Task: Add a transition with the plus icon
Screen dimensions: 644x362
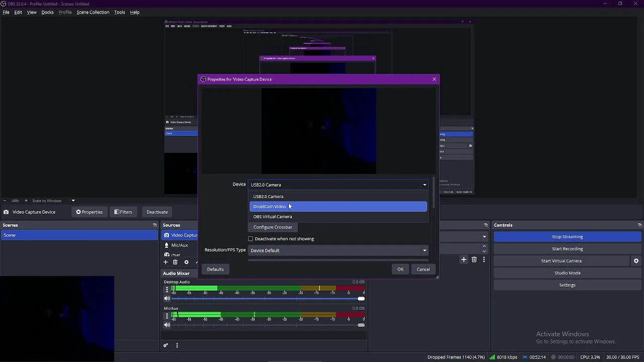Action: (464, 259)
